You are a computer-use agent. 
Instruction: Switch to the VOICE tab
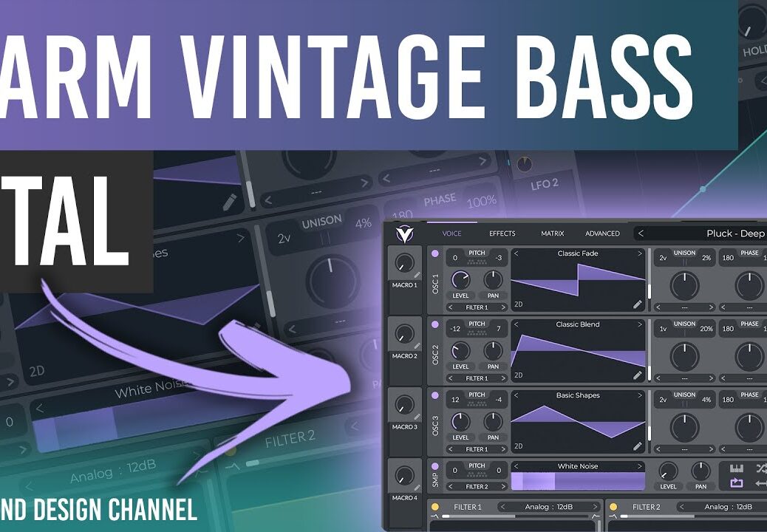coord(451,233)
